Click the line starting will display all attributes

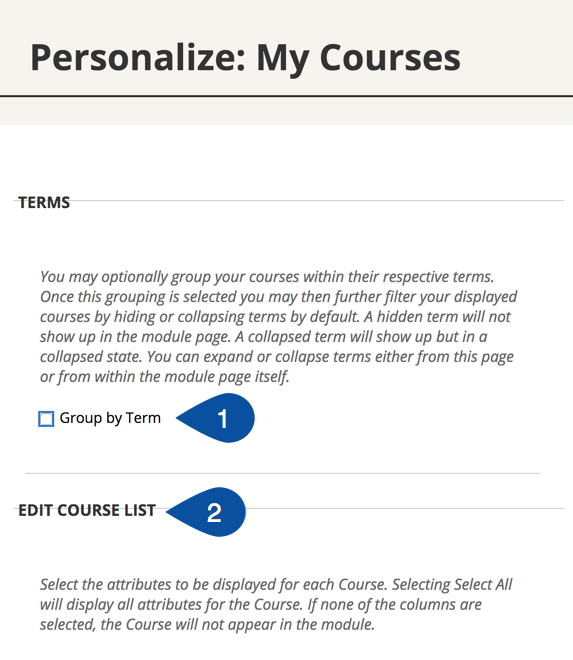(x=261, y=604)
